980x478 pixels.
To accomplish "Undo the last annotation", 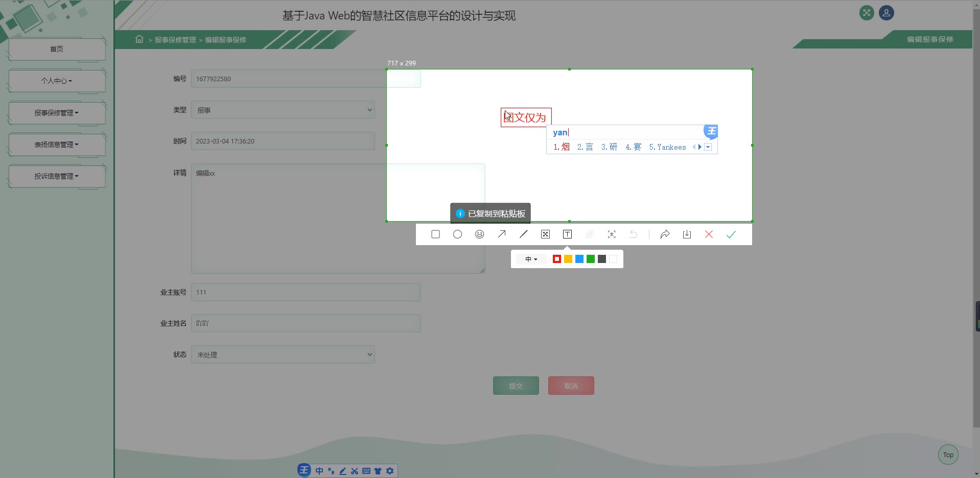I will (634, 234).
